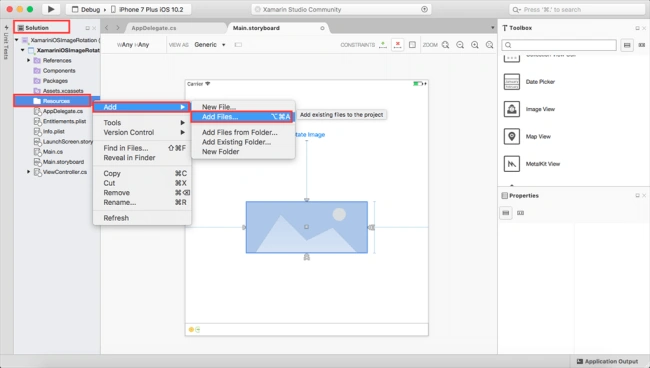
Task: Zoom in the storyboard designer
Action: (x=475, y=45)
